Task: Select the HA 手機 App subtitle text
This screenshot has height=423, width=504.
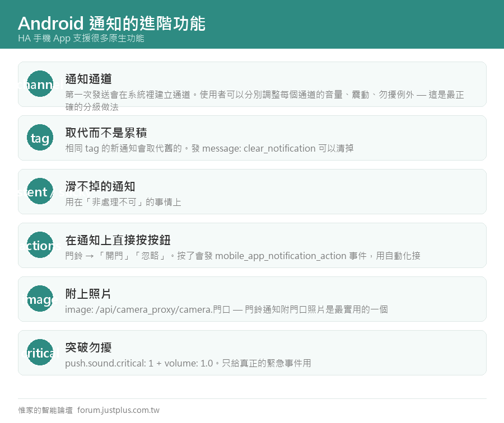Action: pyautogui.click(x=81, y=38)
